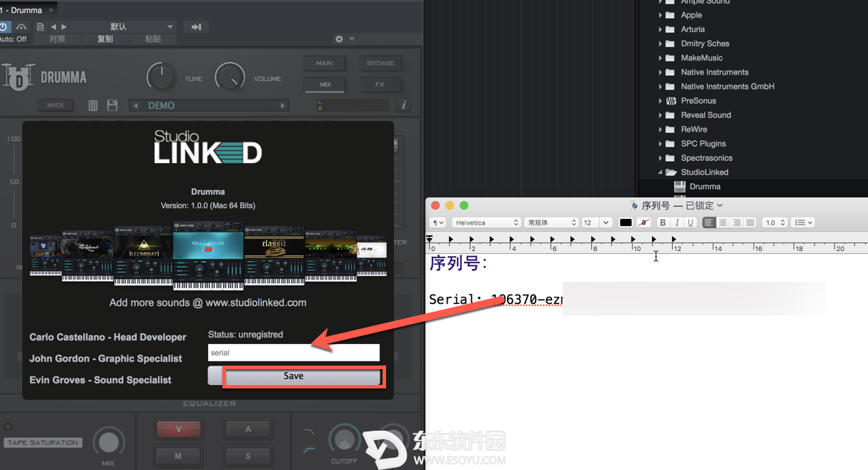
Task: Adjust the TUNE knob
Action: coord(161,77)
